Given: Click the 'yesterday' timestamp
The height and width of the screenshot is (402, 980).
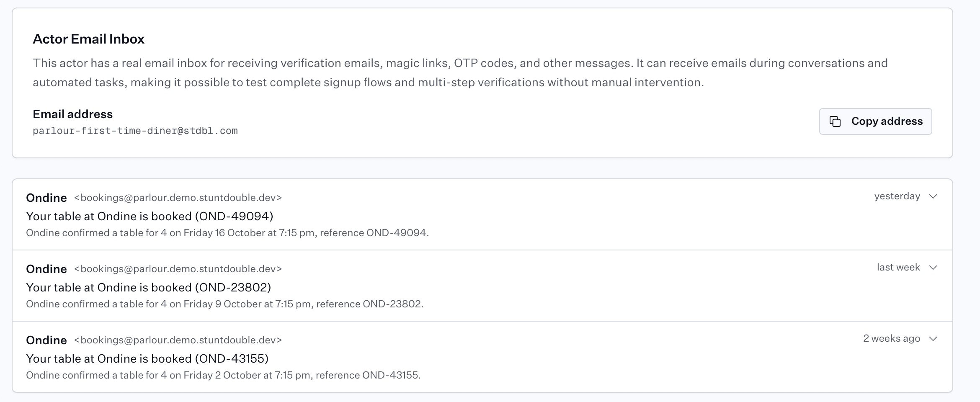Looking at the screenshot, I should tap(897, 196).
